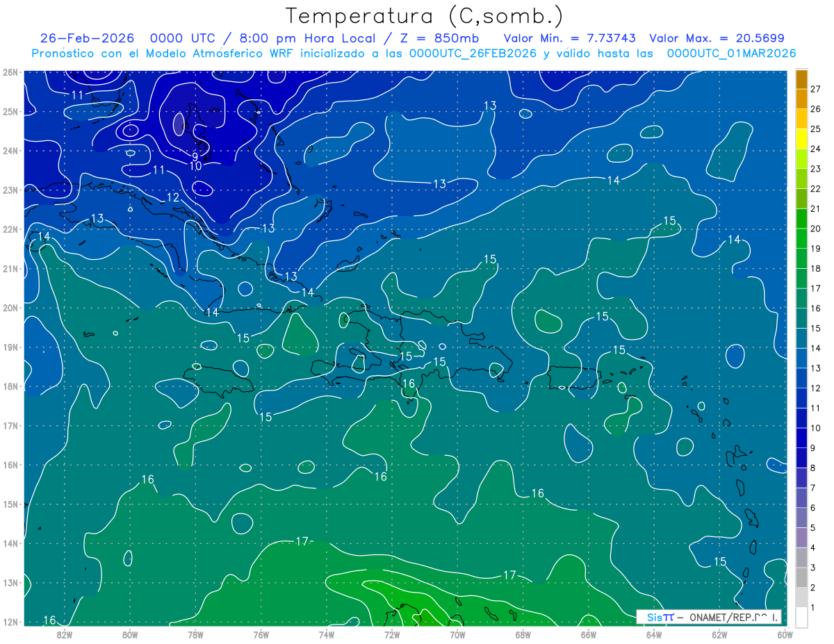Click the "Valor Max. = 20.5699" text

(x=717, y=38)
